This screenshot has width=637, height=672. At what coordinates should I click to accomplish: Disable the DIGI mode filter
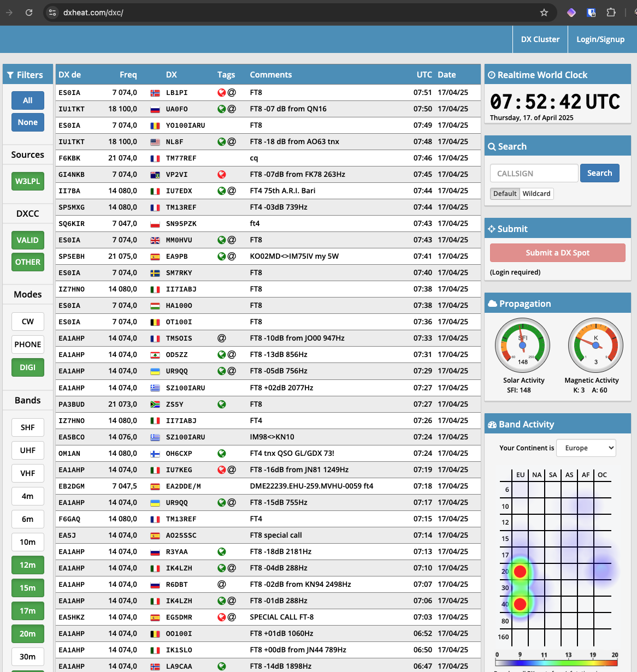click(x=28, y=367)
